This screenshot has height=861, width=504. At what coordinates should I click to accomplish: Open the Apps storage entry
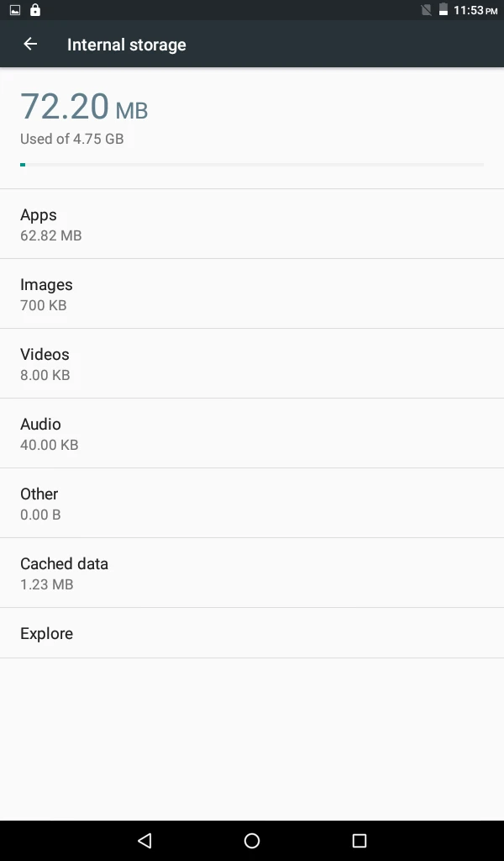[x=252, y=224]
